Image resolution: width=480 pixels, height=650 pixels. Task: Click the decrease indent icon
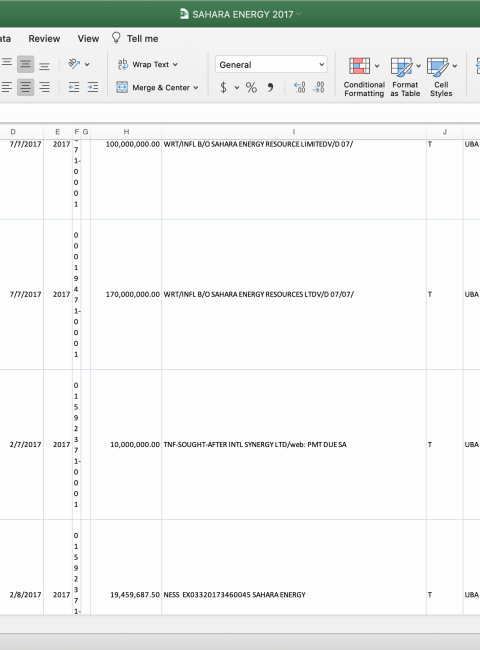click(x=74, y=87)
